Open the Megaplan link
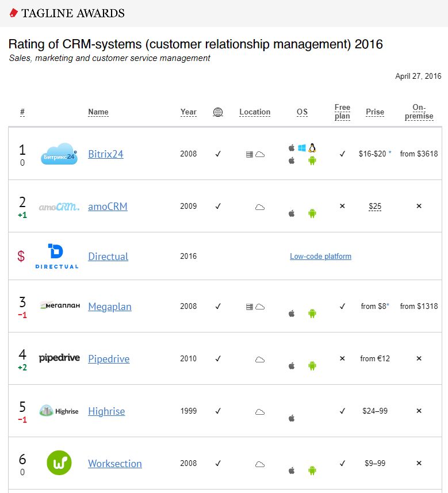 click(x=110, y=307)
